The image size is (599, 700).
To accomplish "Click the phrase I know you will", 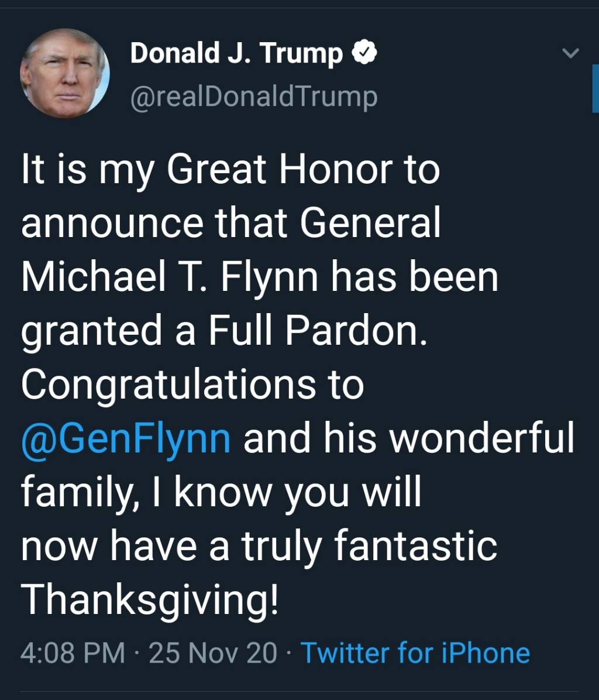I will pyautogui.click(x=297, y=493).
